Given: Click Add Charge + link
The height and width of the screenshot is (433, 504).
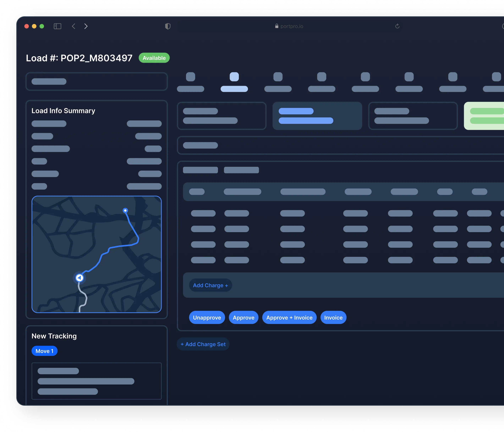Looking at the screenshot, I should click(210, 285).
